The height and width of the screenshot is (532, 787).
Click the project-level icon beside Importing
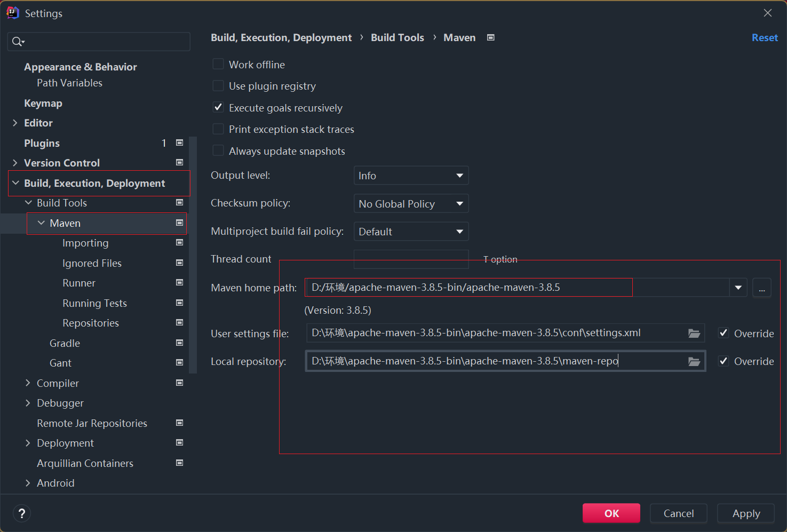coord(180,242)
